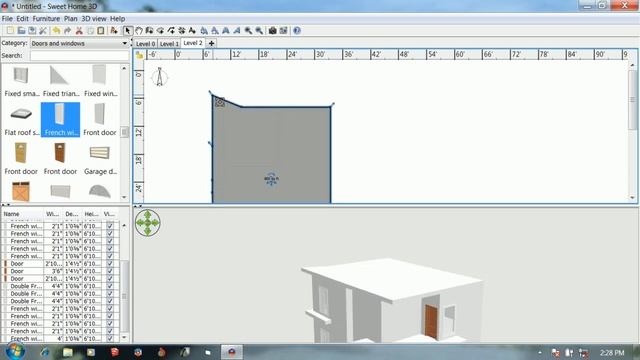The width and height of the screenshot is (640, 360).
Task: Click the New home toolbar icon
Action: (x=10, y=31)
